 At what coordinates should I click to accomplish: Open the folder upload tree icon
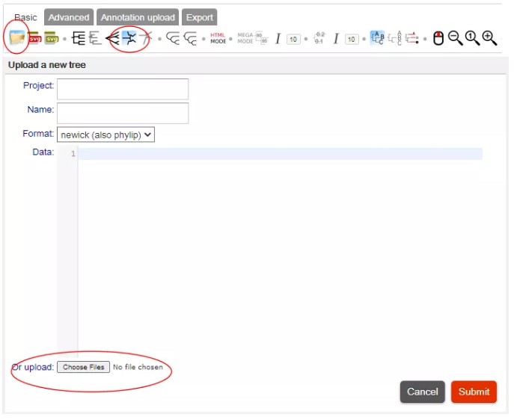pyautogui.click(x=16, y=38)
